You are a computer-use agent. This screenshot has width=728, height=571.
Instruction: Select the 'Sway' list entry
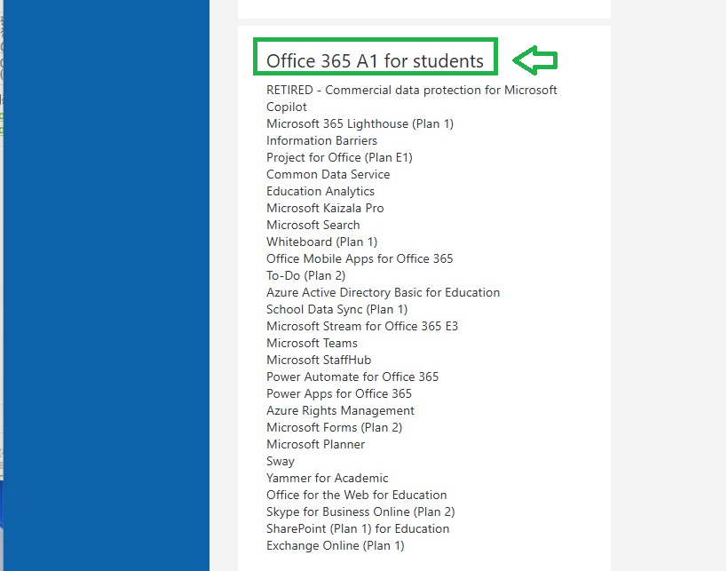point(281,462)
